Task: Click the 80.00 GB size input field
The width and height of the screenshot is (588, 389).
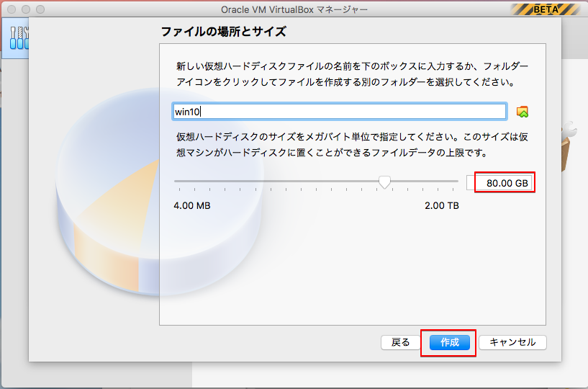Action: 499,183
